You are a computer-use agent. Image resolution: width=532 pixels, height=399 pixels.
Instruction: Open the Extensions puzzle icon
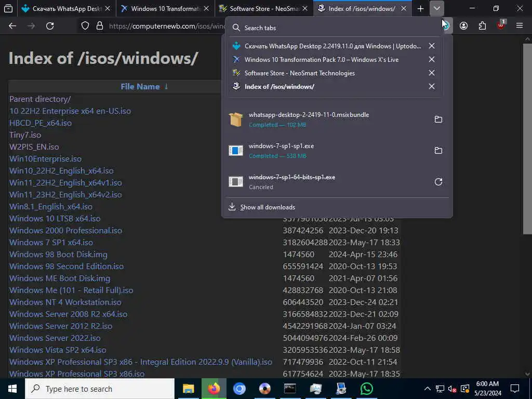click(x=482, y=26)
